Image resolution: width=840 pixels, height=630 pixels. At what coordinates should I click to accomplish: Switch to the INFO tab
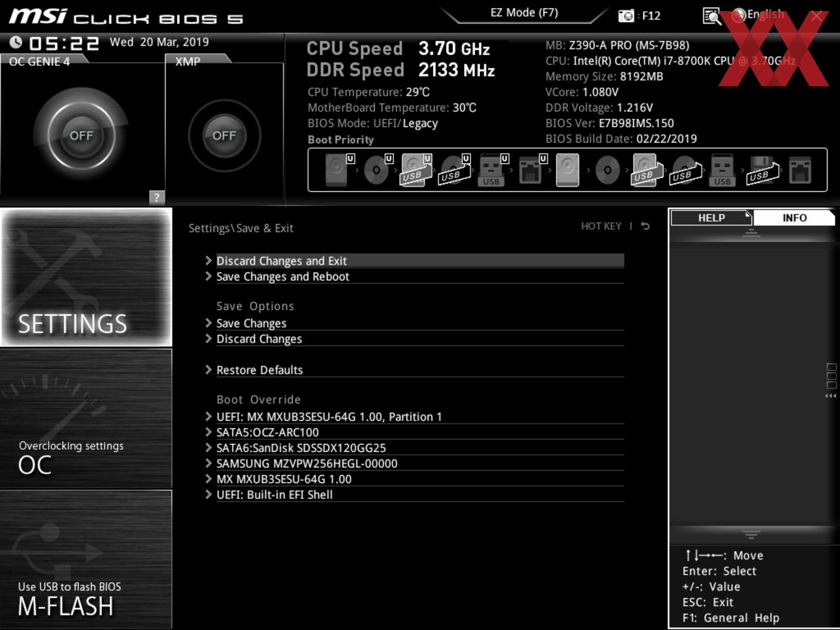(x=794, y=218)
